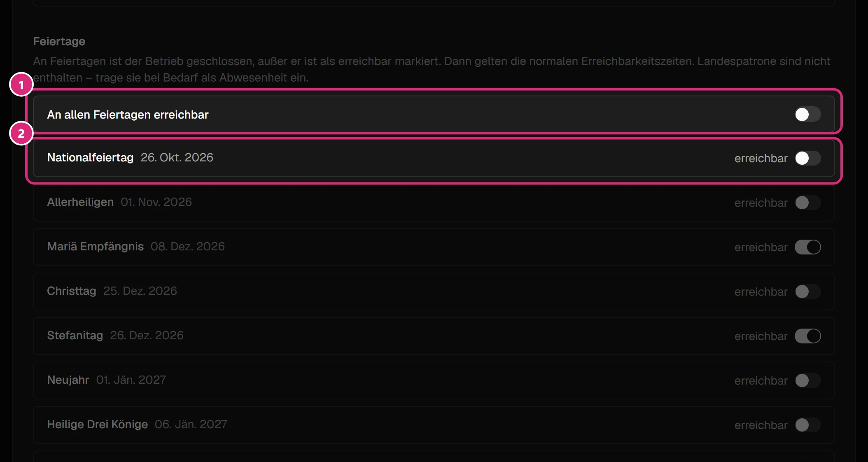The image size is (868, 462).
Task: Click the Mariä Empfängnis row label
Action: [95, 246]
